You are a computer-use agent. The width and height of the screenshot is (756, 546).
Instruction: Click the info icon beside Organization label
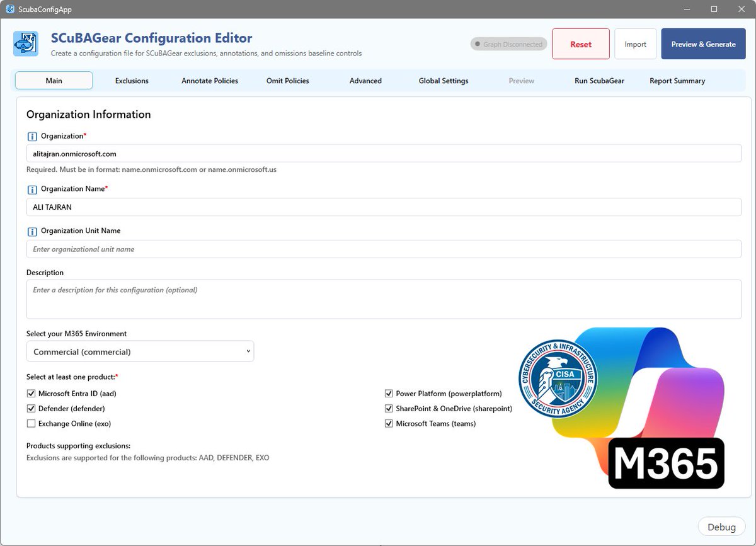pos(31,136)
